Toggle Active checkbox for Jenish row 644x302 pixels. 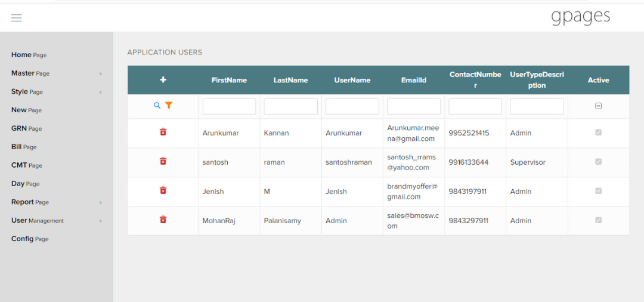599,190
